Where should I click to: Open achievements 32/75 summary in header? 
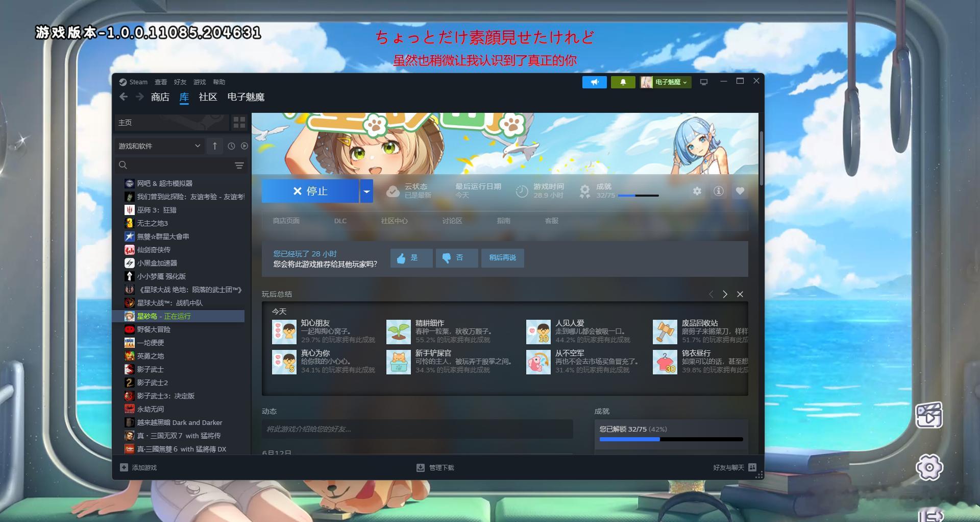pos(619,191)
